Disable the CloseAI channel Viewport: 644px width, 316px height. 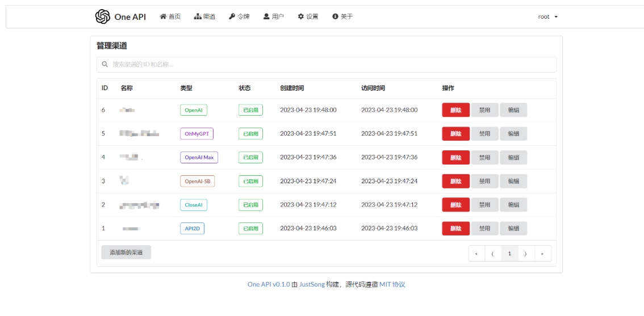point(484,205)
